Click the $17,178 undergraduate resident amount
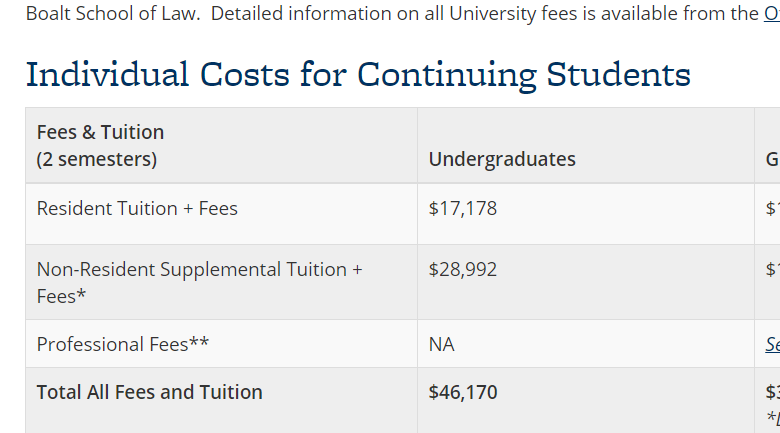Screen dimensions: 780x433 click(x=462, y=208)
